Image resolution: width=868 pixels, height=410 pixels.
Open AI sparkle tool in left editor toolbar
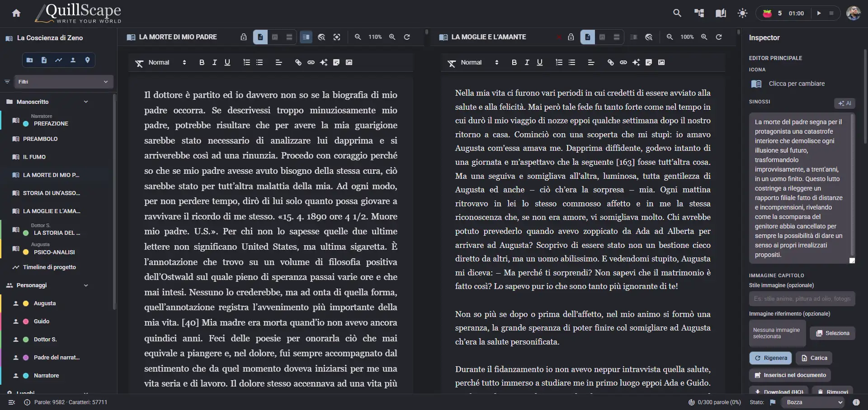click(x=324, y=62)
